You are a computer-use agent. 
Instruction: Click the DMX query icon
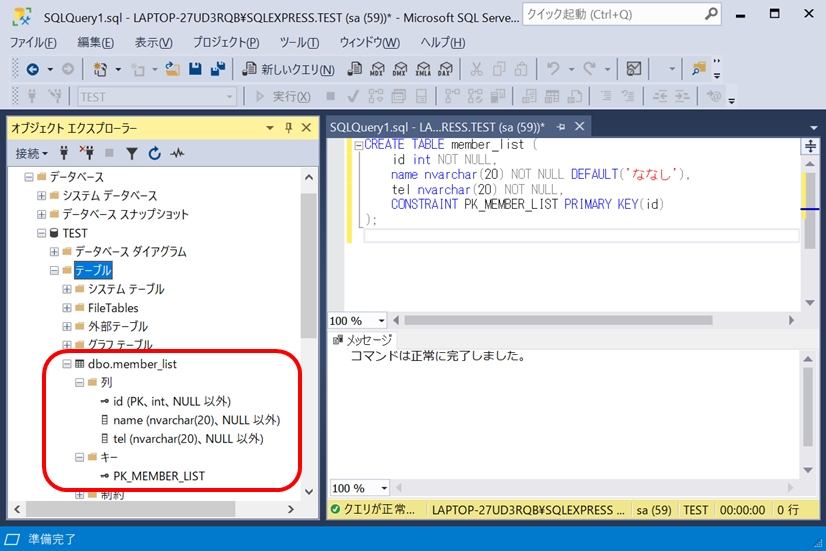(x=400, y=69)
